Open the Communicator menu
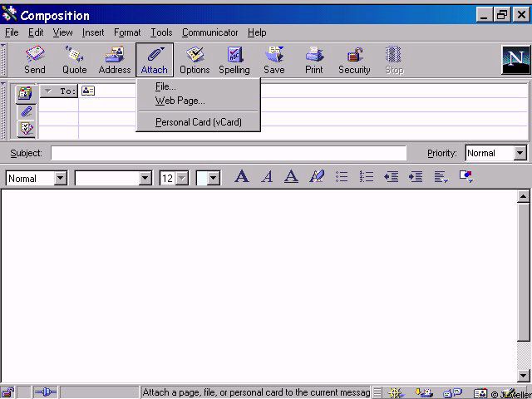 (x=210, y=32)
